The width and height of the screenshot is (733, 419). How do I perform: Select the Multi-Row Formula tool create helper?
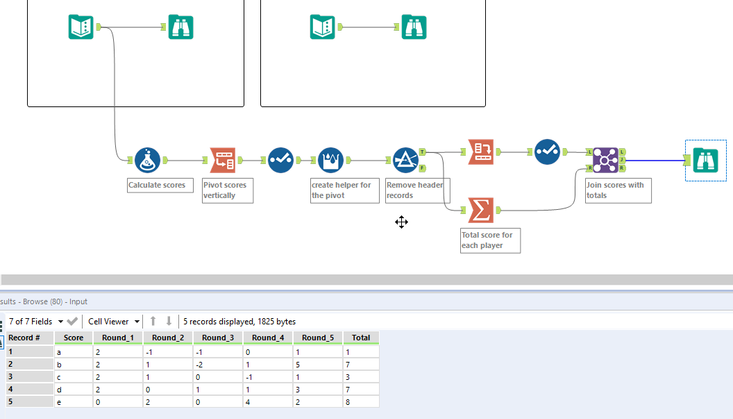pyautogui.click(x=331, y=160)
